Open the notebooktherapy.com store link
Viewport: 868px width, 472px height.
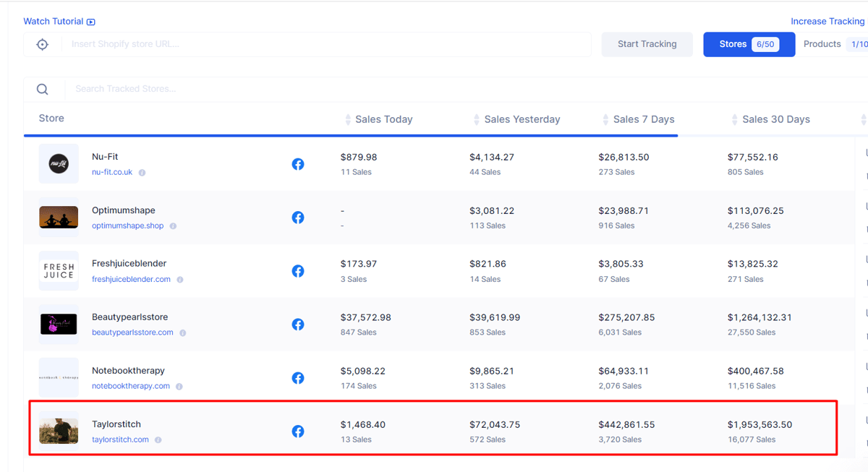[131, 387]
